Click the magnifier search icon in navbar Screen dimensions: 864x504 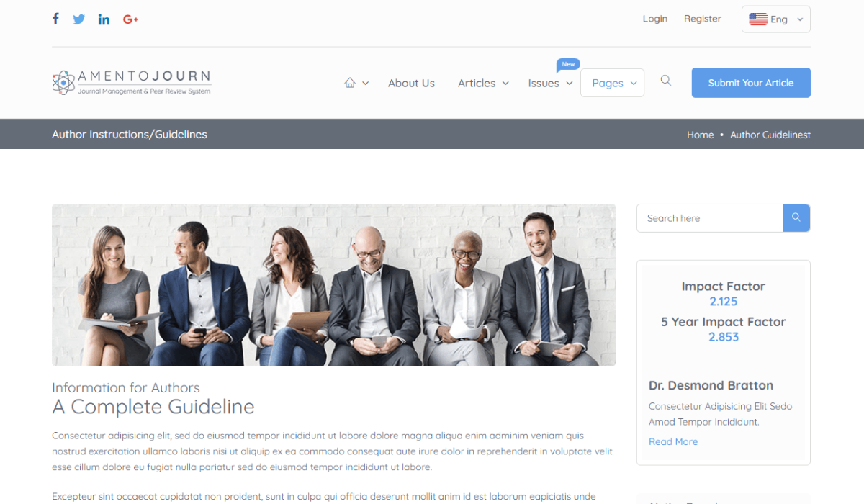666,81
